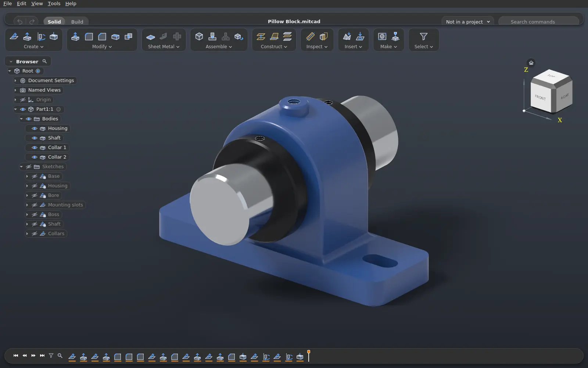The height and width of the screenshot is (368, 588).
Task: Show the Origin using its eye icon
Action: click(x=23, y=100)
